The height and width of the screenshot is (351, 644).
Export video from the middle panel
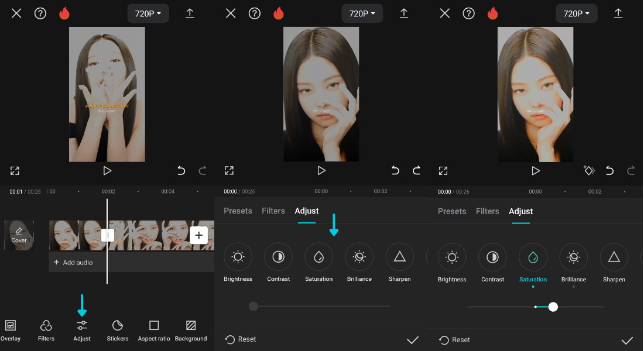[404, 13]
